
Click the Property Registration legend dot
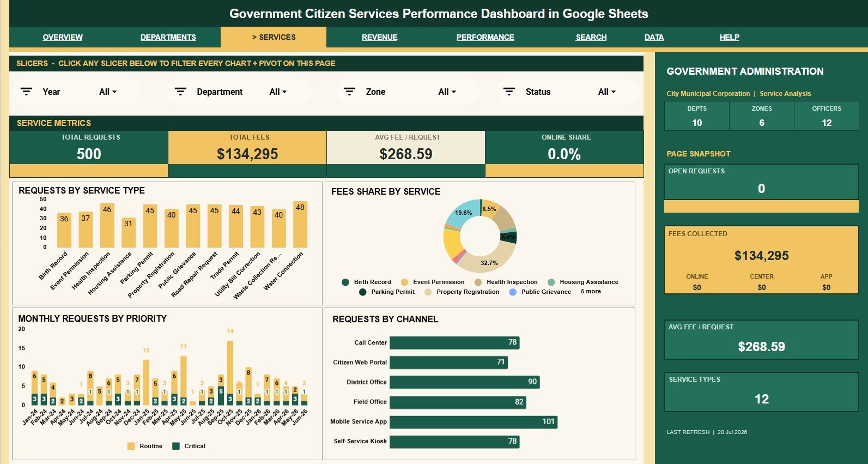428,292
